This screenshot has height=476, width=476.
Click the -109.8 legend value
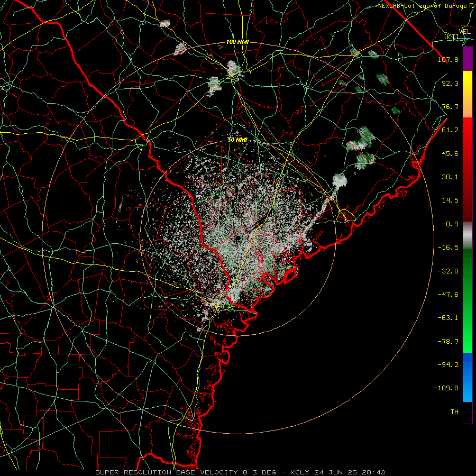(x=446, y=388)
